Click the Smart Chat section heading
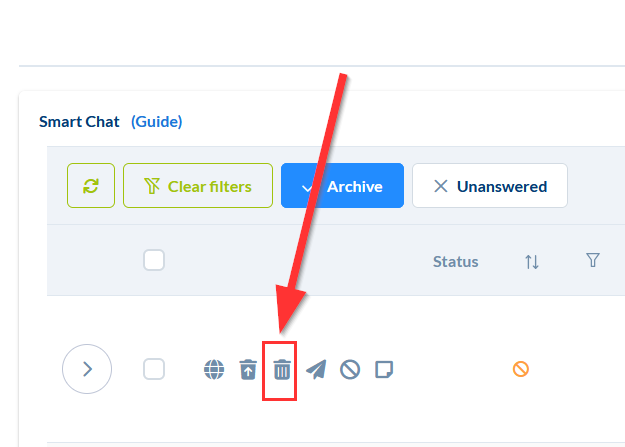 pos(79,122)
